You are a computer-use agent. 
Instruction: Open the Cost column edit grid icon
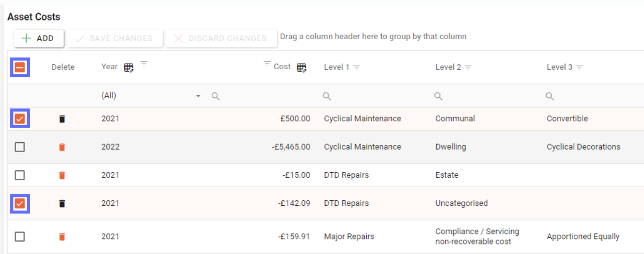(x=301, y=67)
